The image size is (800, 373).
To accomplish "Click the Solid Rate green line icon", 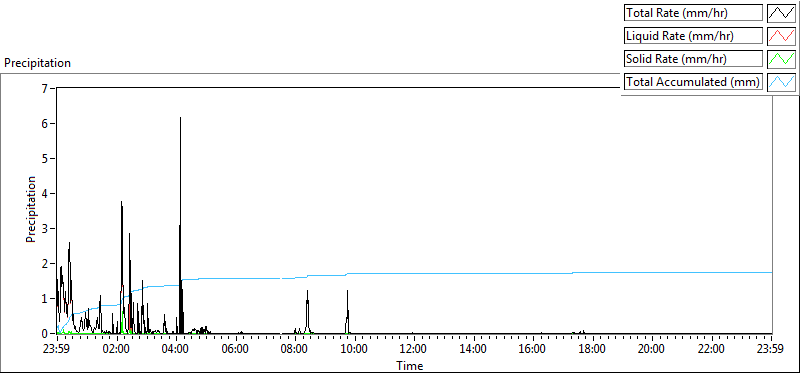I will [782, 59].
